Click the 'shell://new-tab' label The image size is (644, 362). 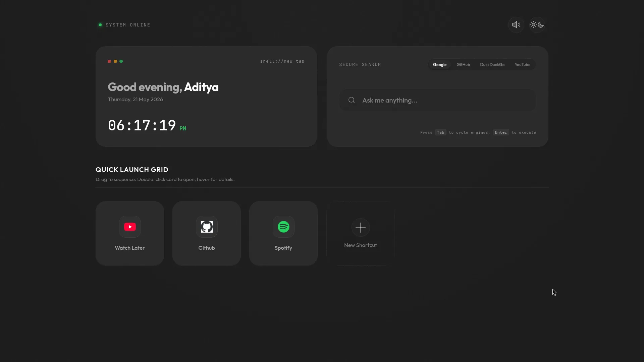pos(282,61)
